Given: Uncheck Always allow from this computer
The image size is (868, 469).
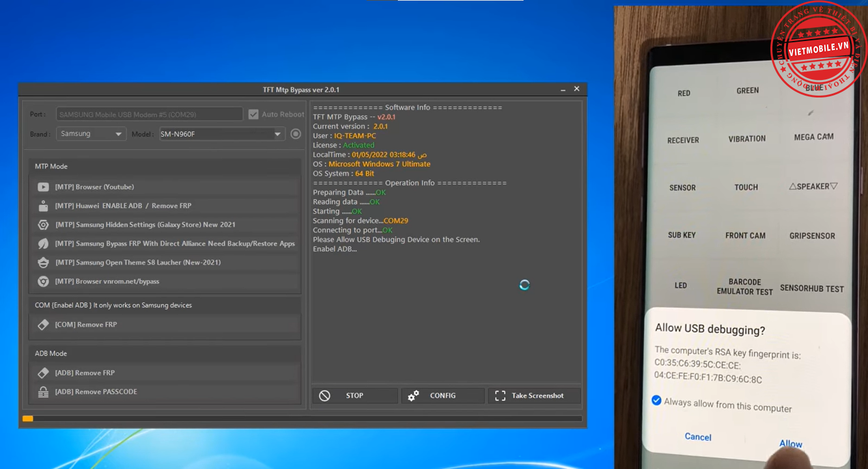Looking at the screenshot, I should click(x=656, y=400).
